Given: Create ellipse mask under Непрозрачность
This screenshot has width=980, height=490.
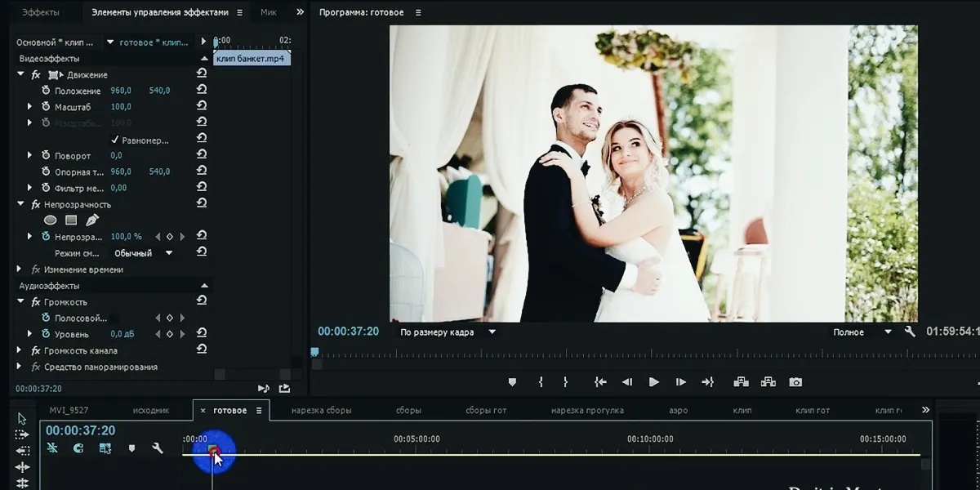Looking at the screenshot, I should tap(50, 220).
